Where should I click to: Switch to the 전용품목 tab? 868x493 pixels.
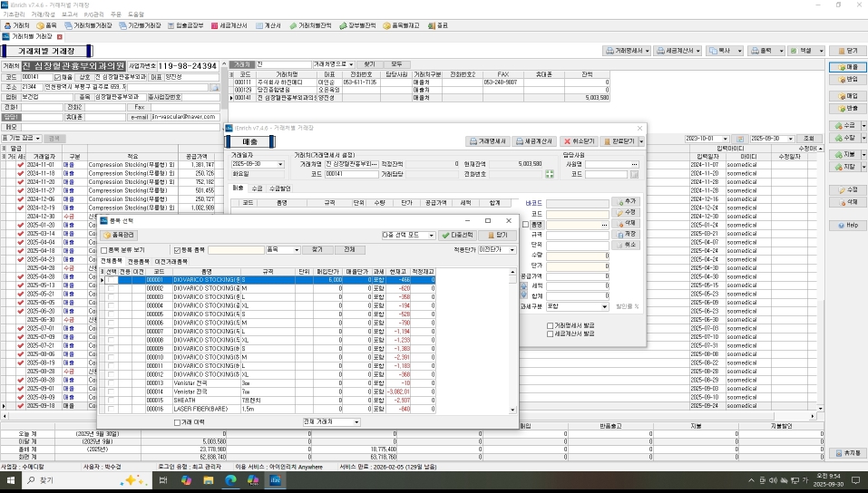(x=138, y=260)
